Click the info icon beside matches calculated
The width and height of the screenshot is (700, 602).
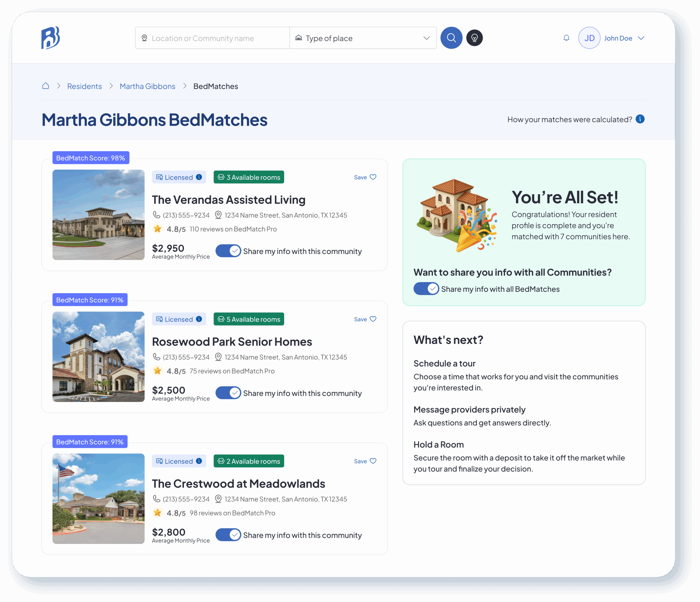[640, 119]
